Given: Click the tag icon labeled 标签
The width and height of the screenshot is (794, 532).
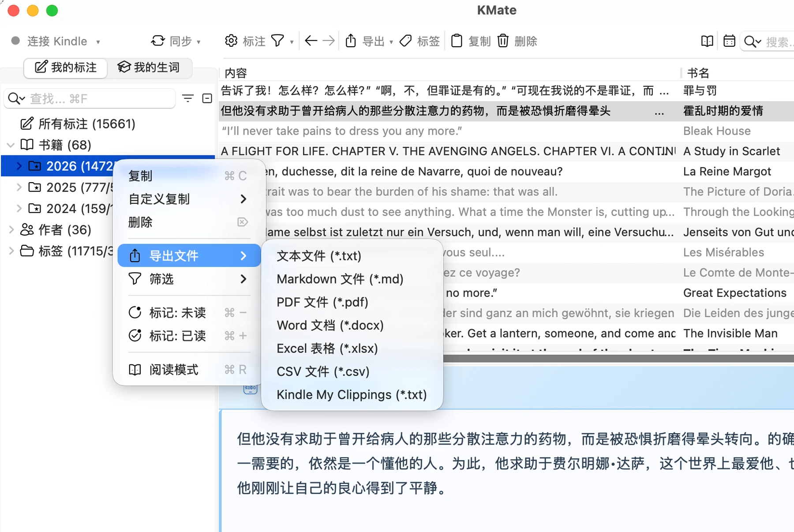Looking at the screenshot, I should tap(405, 41).
